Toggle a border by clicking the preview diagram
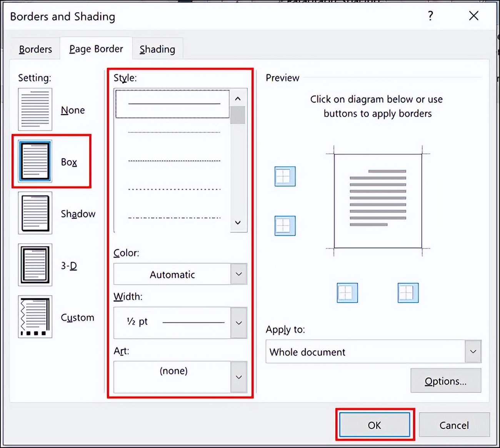This screenshot has height=448, width=500. [x=378, y=200]
